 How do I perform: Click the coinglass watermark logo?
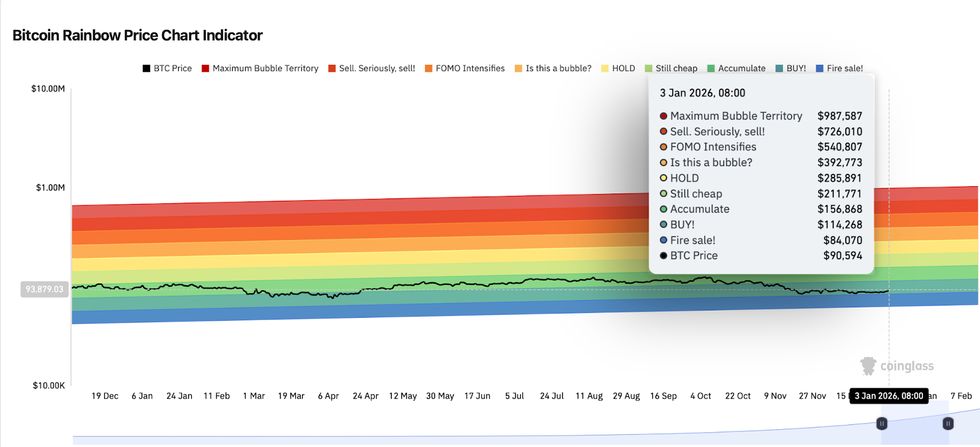[897, 366]
